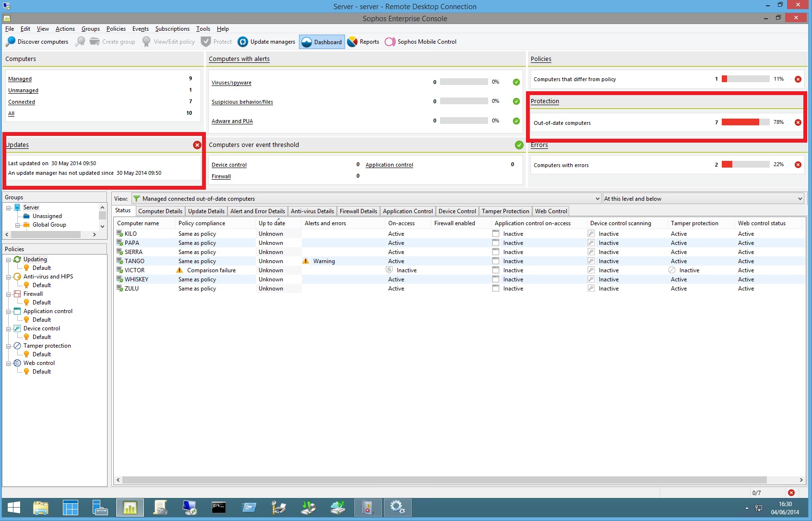Collapse the Device control policy node
Image resolution: width=812 pixels, height=521 pixels.
[9, 329]
